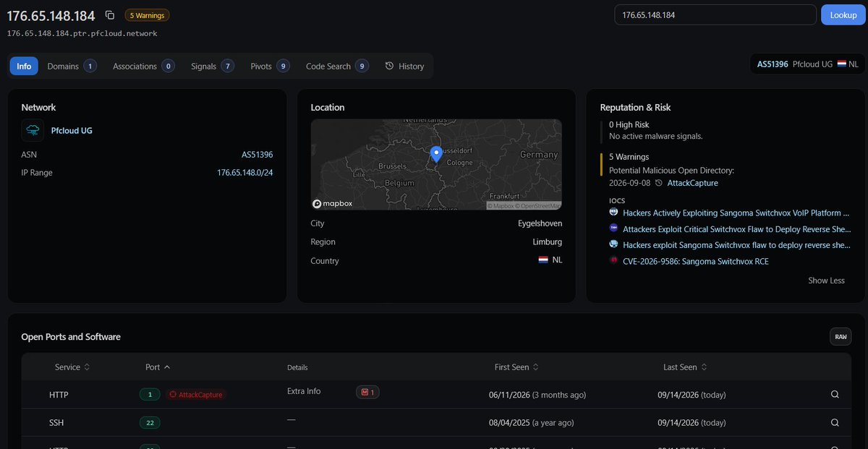The image size is (868, 449).
Task: Click SSH first seen date 08/04/2025
Action: [532, 422]
